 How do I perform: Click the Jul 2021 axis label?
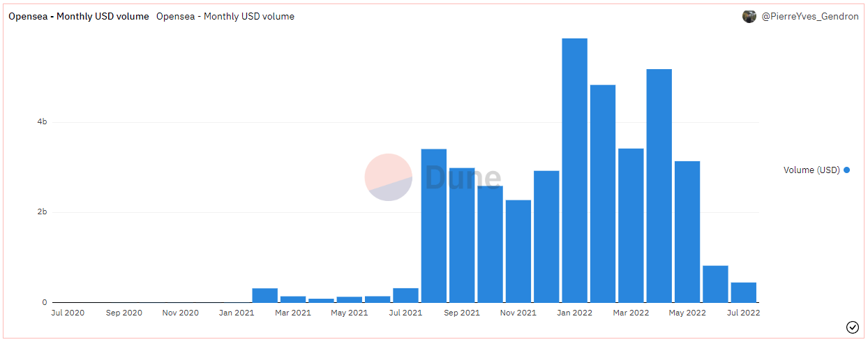[x=405, y=313]
